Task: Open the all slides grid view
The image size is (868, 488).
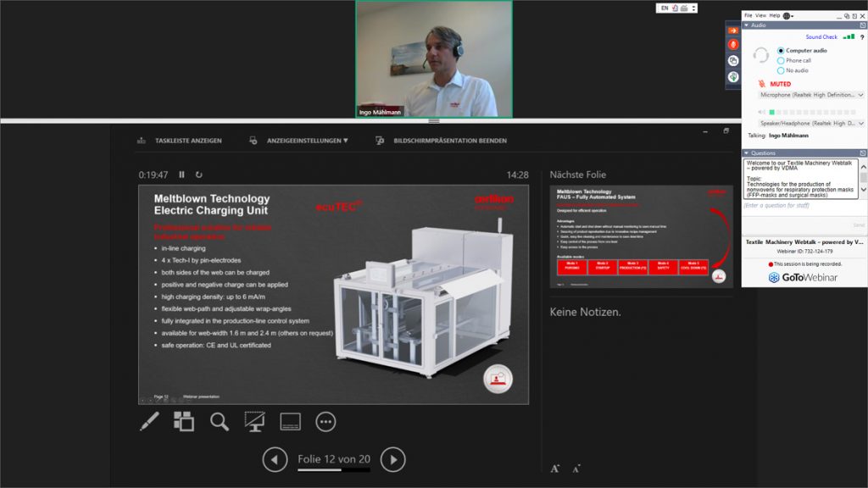Action: (x=184, y=421)
